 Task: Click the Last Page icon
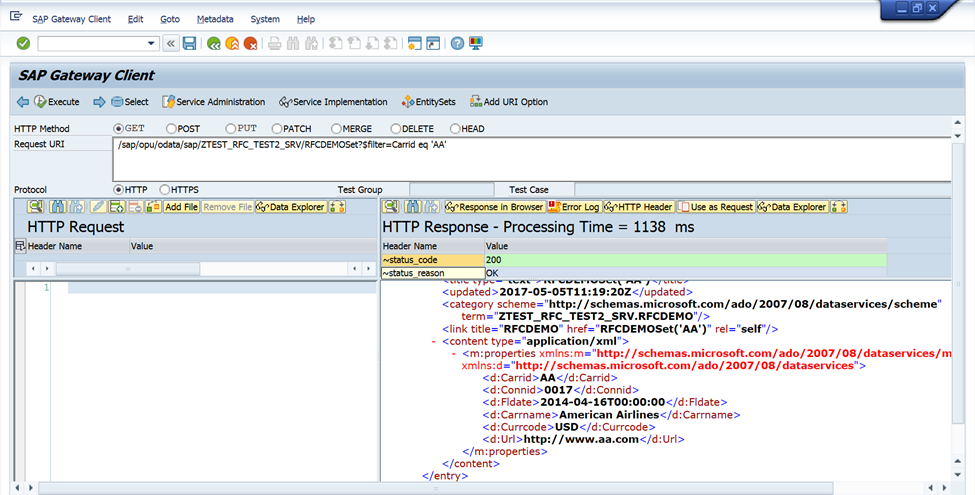pyautogui.click(x=390, y=44)
